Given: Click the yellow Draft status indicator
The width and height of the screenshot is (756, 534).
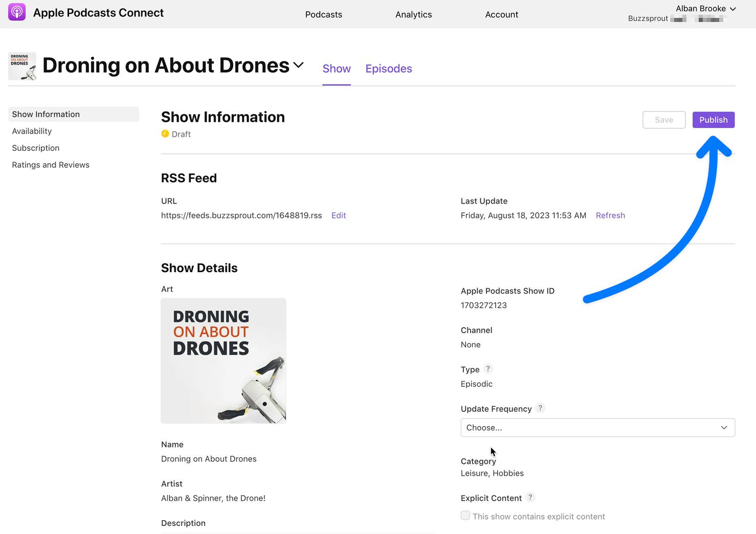Looking at the screenshot, I should (165, 133).
